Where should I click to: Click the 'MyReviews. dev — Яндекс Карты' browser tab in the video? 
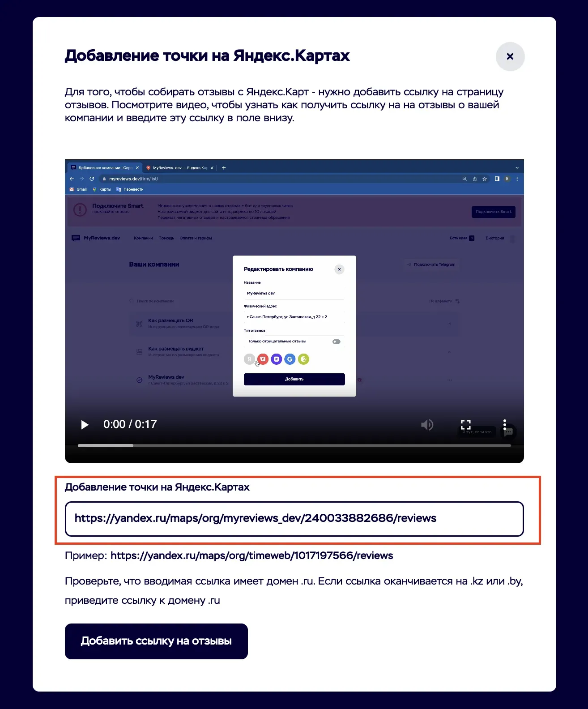180,168
